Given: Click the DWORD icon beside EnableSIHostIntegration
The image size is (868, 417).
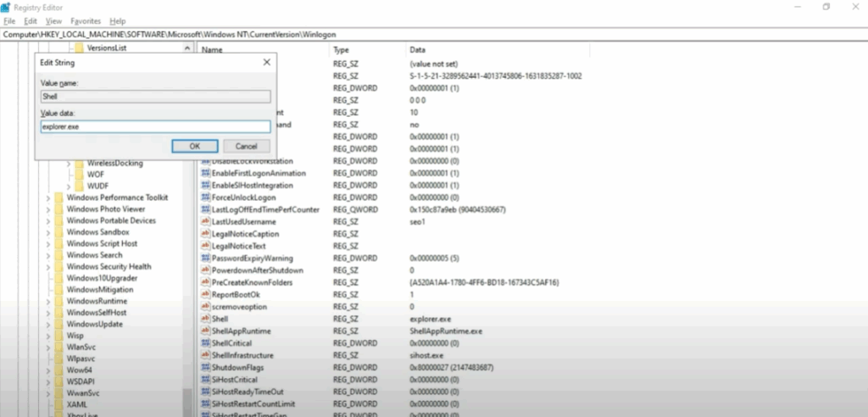Looking at the screenshot, I should [x=205, y=186].
